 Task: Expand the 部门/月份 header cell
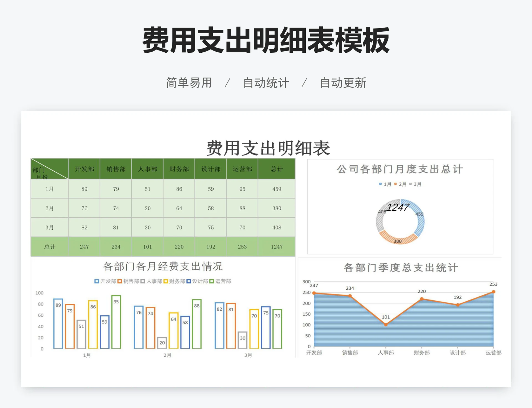(x=49, y=169)
